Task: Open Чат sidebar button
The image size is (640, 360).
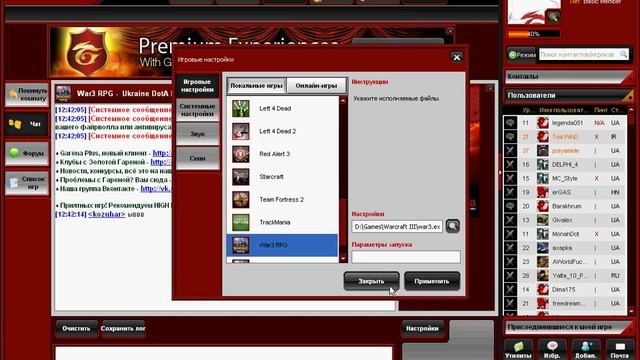Action: (27, 124)
